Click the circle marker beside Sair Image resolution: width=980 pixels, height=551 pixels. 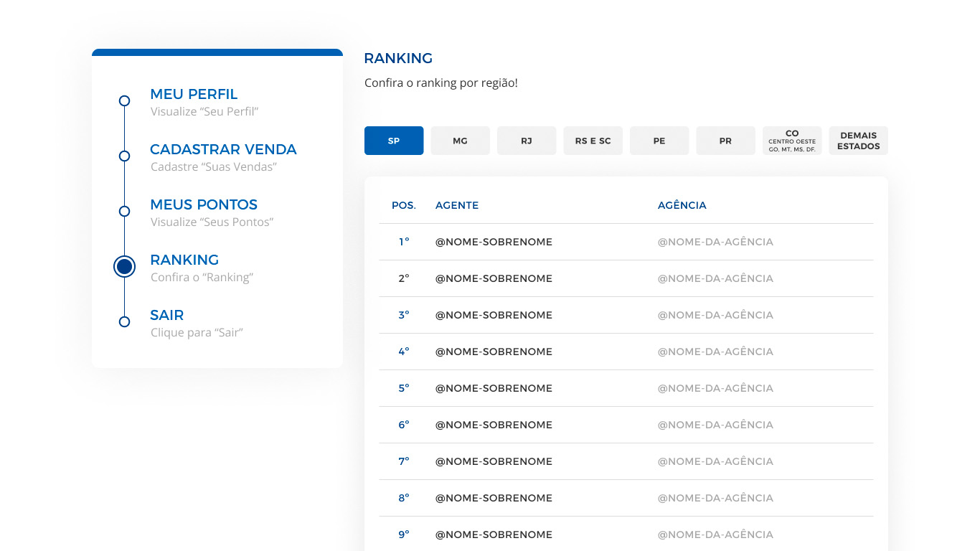tap(124, 322)
